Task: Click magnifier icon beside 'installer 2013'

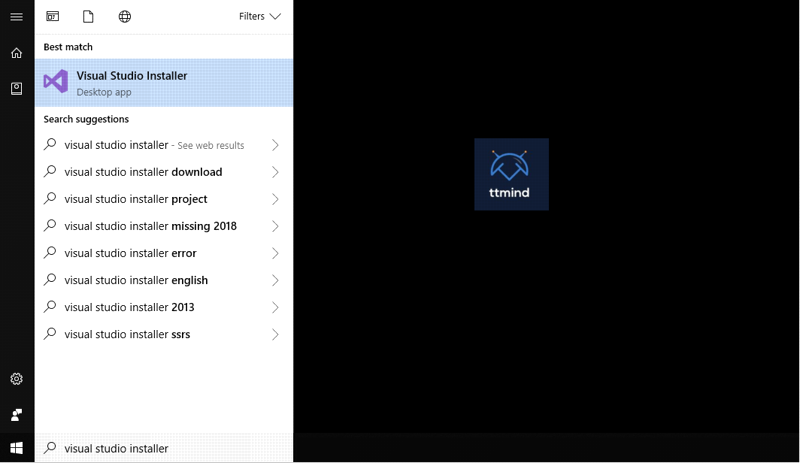Action: (50, 307)
